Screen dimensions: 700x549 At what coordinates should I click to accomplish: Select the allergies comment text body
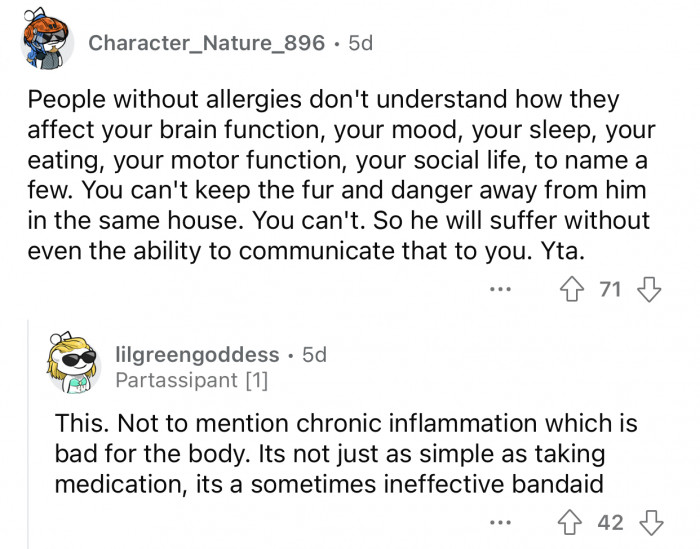(341, 175)
